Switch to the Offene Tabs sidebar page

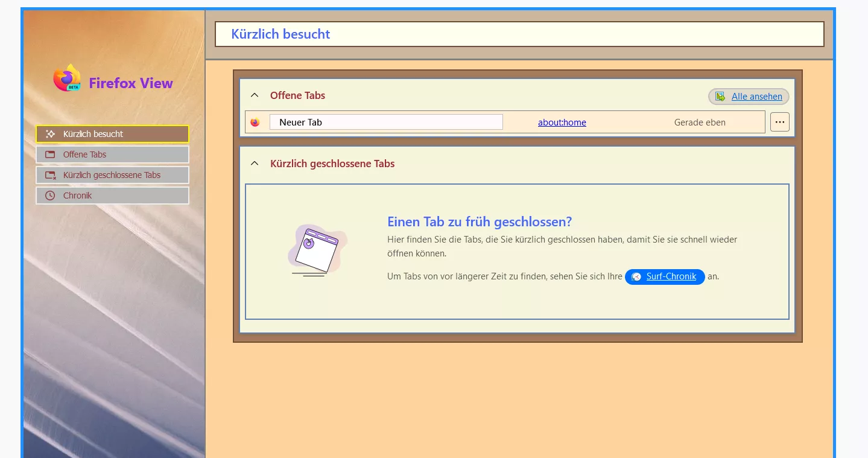[x=112, y=154]
